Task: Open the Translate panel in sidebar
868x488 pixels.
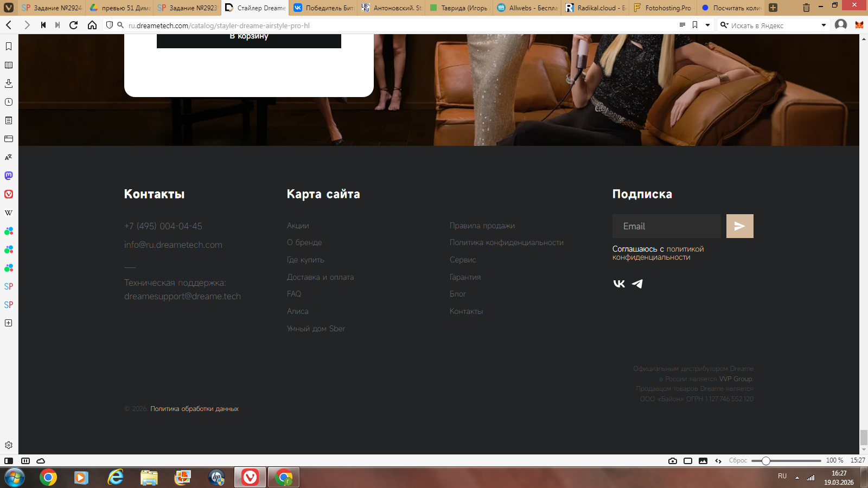Action: click(9, 157)
